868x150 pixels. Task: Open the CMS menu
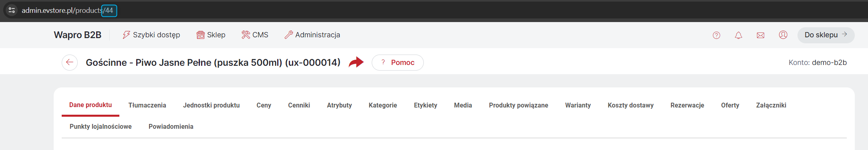[x=255, y=35]
